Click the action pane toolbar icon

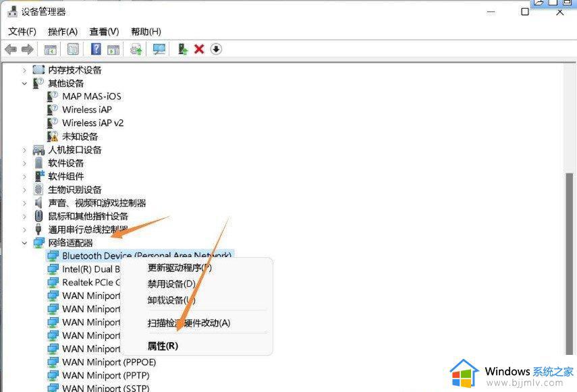113,49
